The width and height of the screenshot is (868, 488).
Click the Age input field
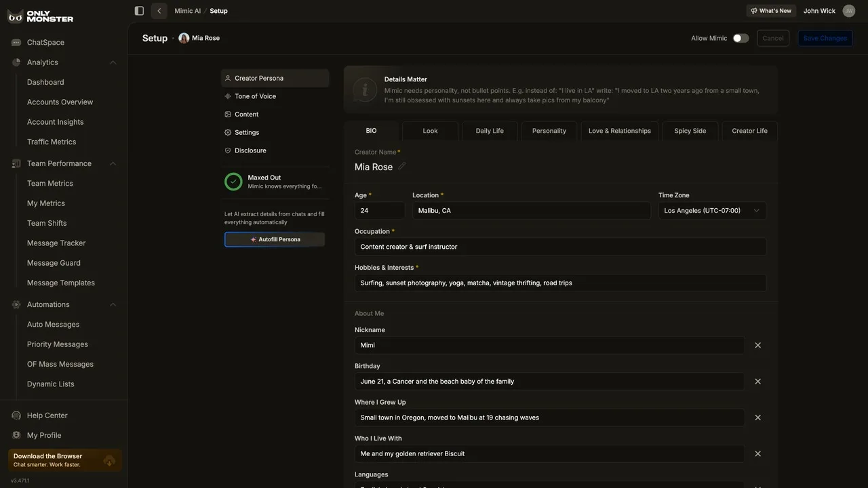380,211
